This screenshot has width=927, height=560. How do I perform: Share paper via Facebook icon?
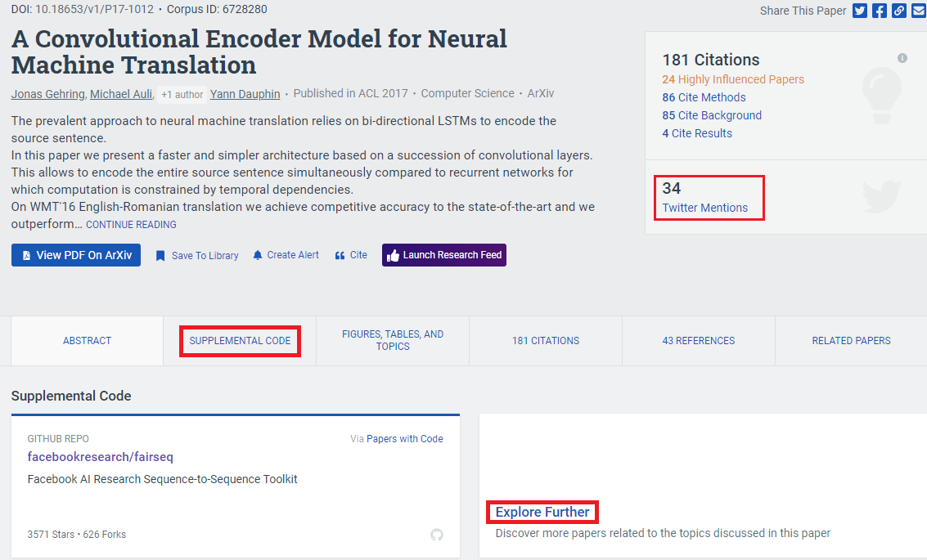880,11
